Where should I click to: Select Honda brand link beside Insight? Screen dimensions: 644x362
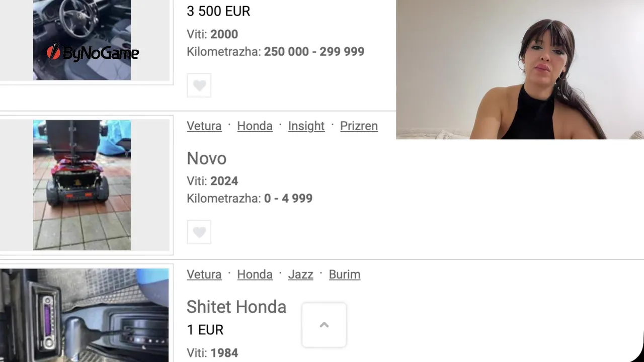tap(255, 126)
